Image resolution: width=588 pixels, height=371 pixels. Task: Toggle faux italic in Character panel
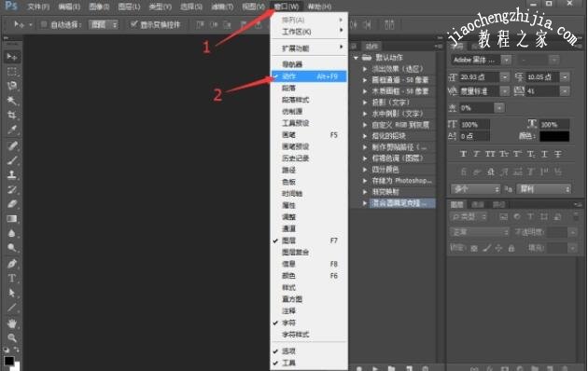coord(476,154)
